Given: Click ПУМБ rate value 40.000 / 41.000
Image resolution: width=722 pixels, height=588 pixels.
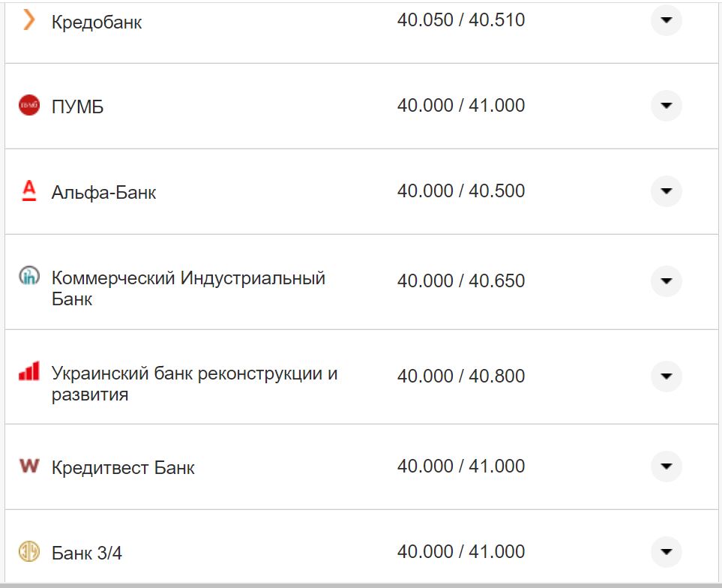Looking at the screenshot, I should pyautogui.click(x=460, y=105).
